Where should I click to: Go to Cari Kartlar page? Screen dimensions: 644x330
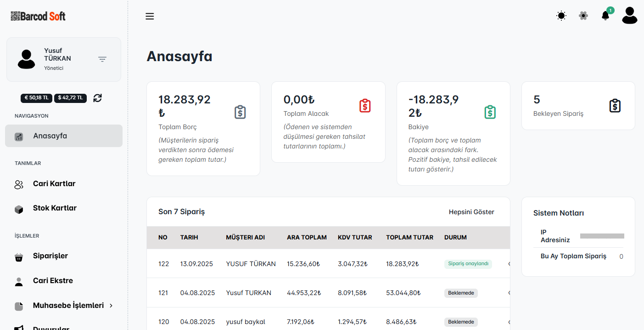point(54,184)
